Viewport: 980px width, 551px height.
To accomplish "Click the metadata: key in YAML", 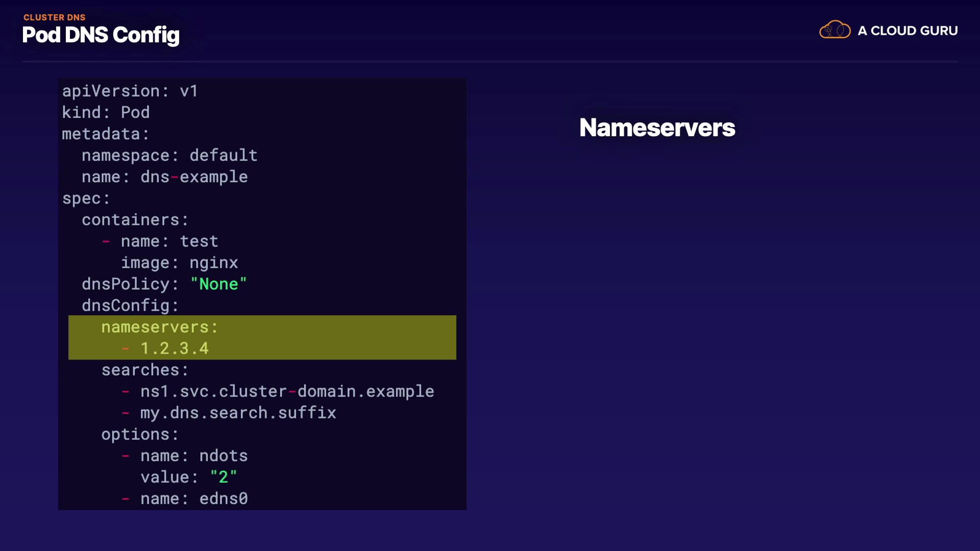I will [x=105, y=134].
